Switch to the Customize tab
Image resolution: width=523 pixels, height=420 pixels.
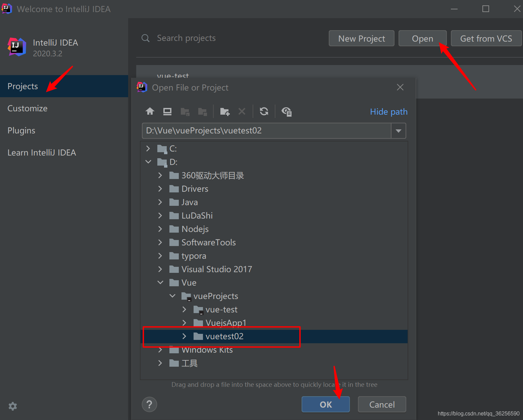click(64, 108)
